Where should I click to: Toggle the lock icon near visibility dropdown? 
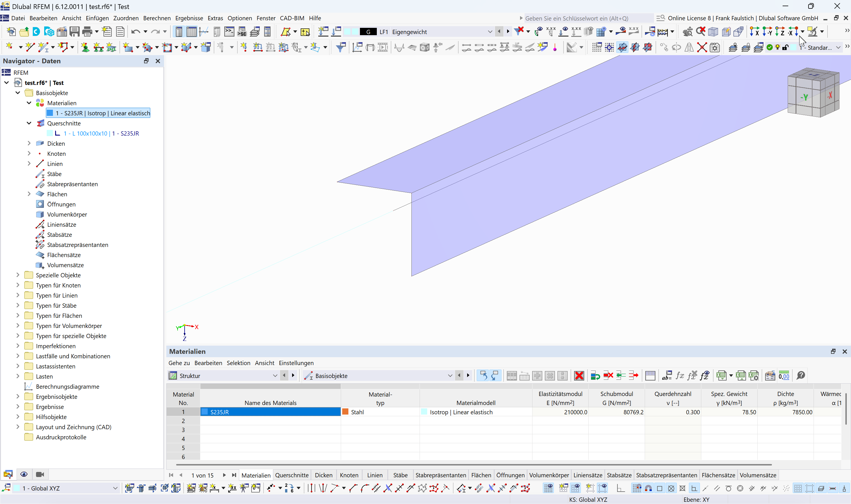(x=785, y=47)
